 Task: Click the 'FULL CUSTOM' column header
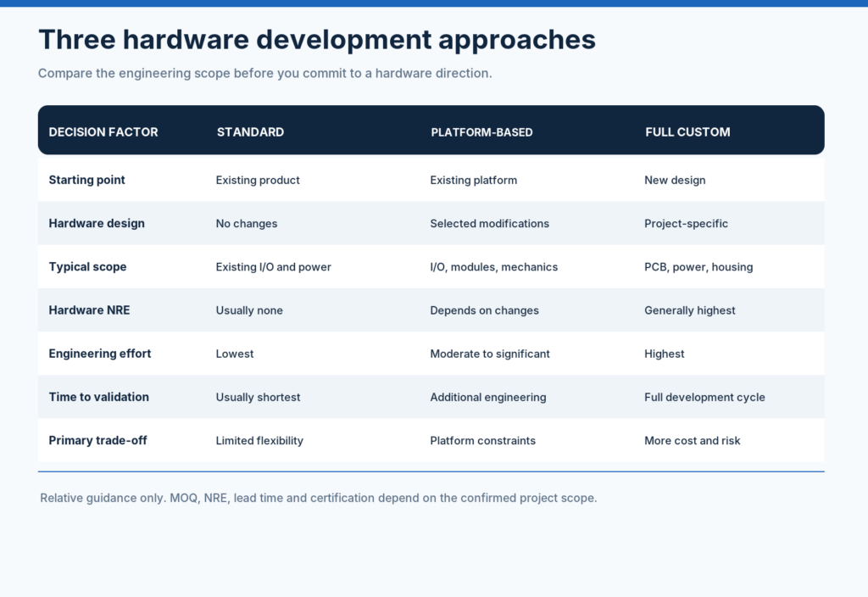coord(687,131)
